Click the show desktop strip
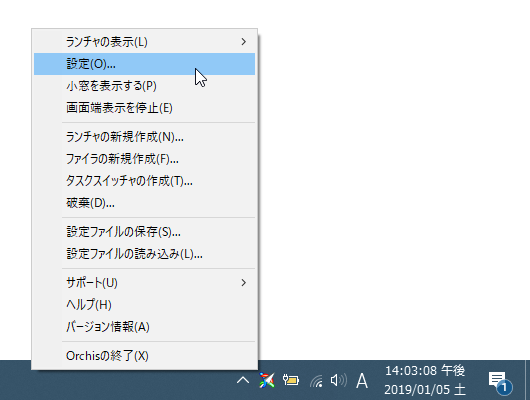Image resolution: width=530 pixels, height=400 pixels. pyautogui.click(x=528, y=380)
